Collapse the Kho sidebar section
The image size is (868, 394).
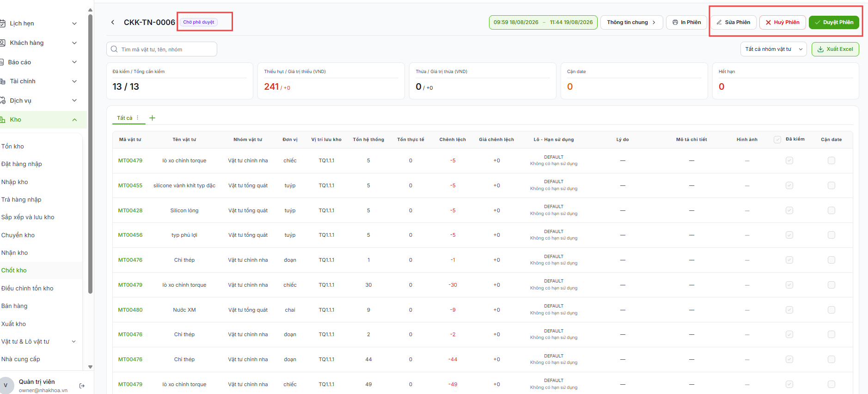74,120
